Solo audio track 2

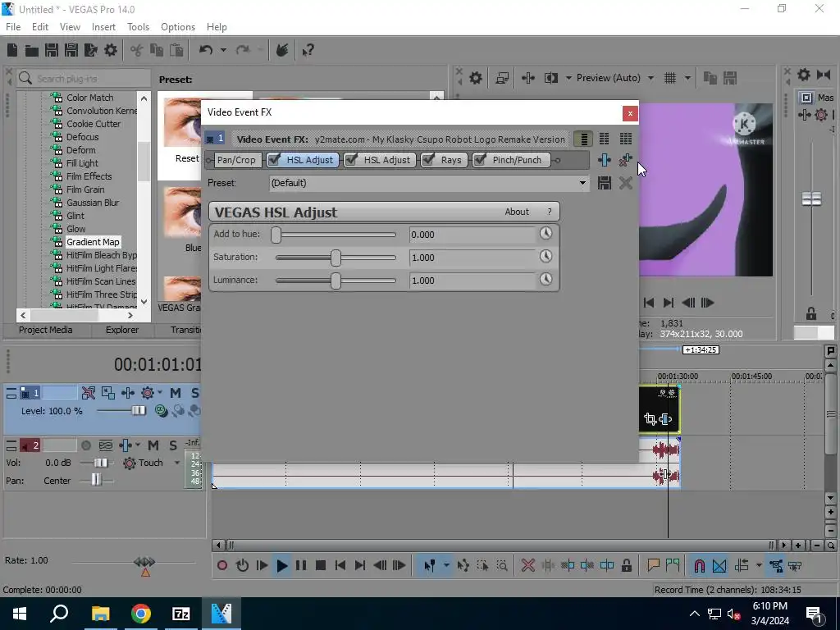[173, 445]
